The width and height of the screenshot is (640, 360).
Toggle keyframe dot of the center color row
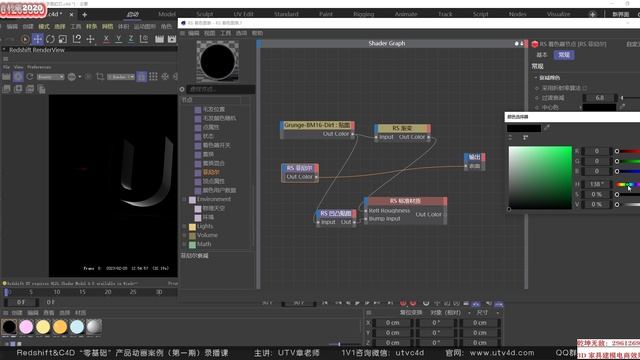(537, 108)
